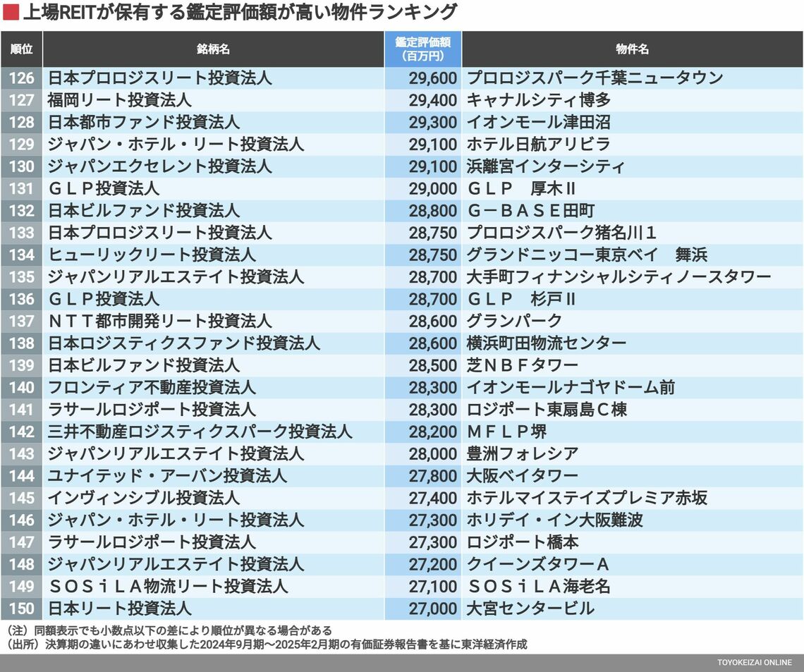Screen dimensions: 804x672
Task: Click the 27,800 appraisal value cell
Action: (432, 475)
